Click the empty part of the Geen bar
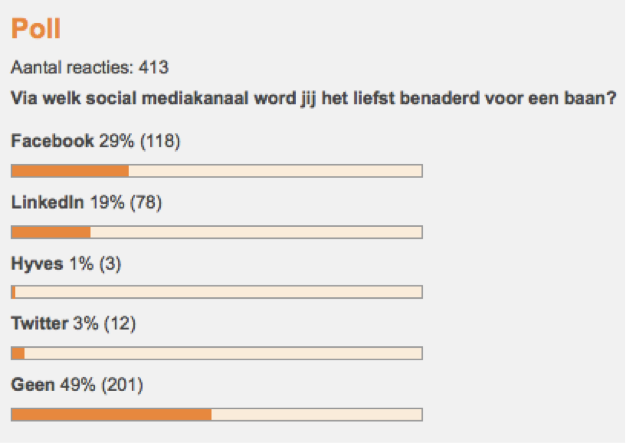The height and width of the screenshot is (443, 626). (316, 414)
